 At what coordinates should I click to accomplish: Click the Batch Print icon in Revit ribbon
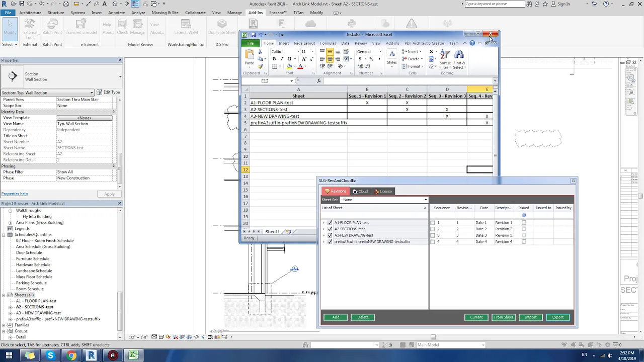coord(52,25)
